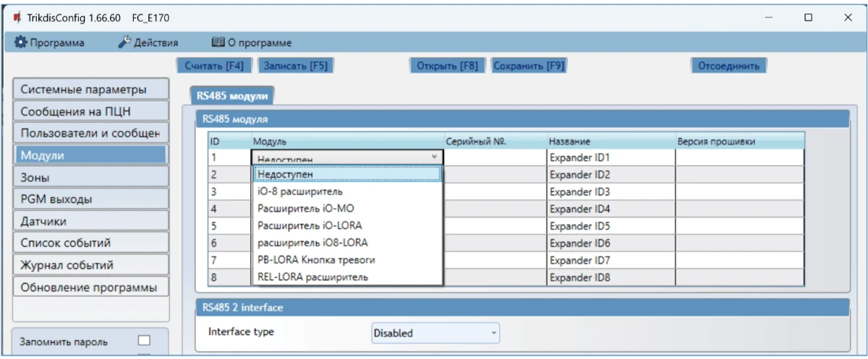Screen dimensions: 868x359
Task: Edit the Expander ID3 name field
Action: pos(610,191)
